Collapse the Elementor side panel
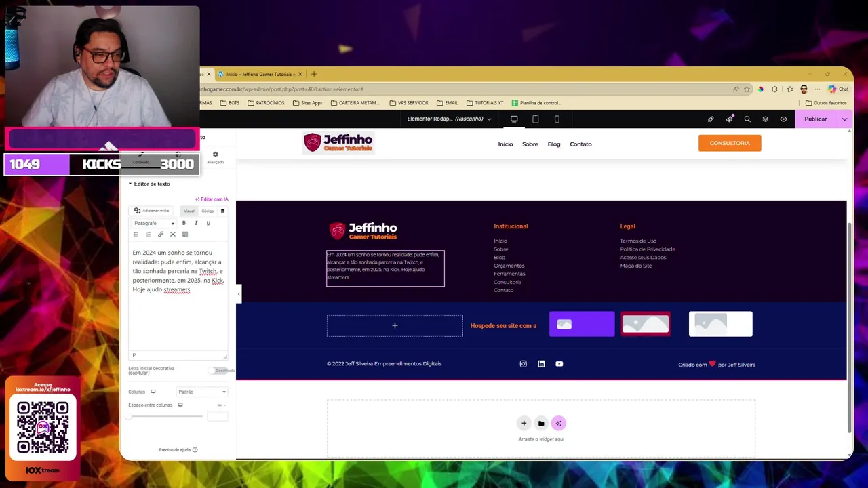 (x=238, y=294)
